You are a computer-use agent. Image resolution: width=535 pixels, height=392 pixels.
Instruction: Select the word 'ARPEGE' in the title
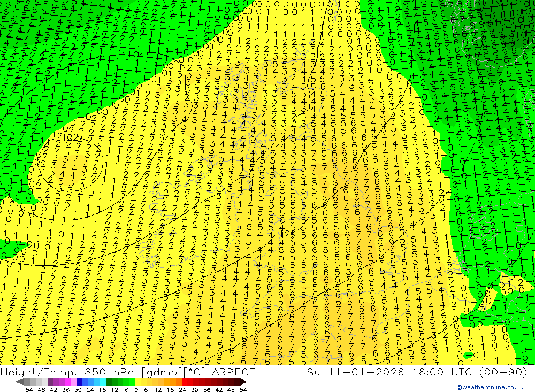[233, 372]
